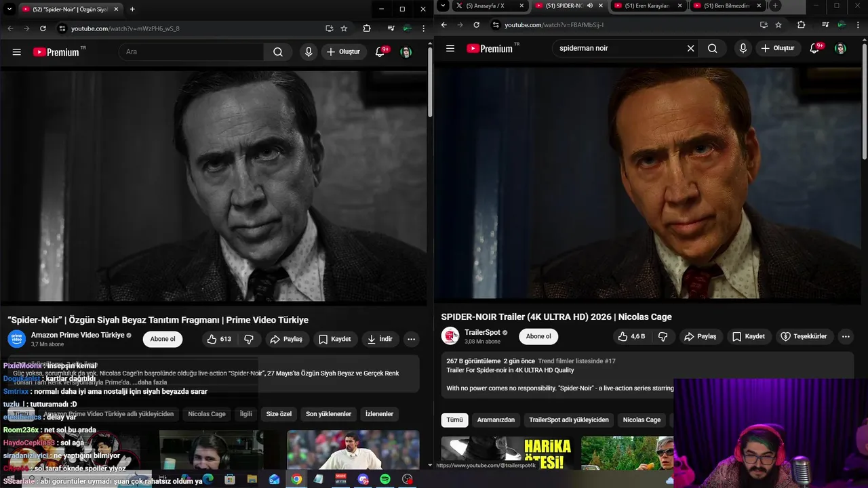Open Chrome three-dot menu in TrailerSpot window
868x488 pixels.
pos(858,25)
